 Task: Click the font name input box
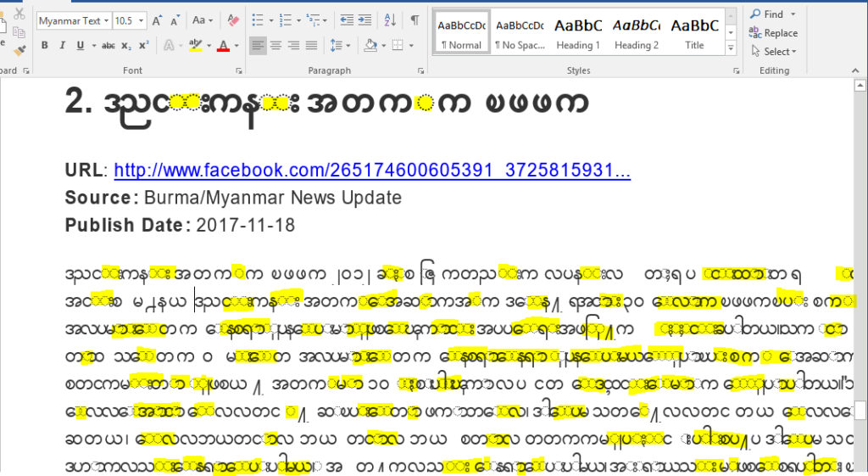point(70,21)
